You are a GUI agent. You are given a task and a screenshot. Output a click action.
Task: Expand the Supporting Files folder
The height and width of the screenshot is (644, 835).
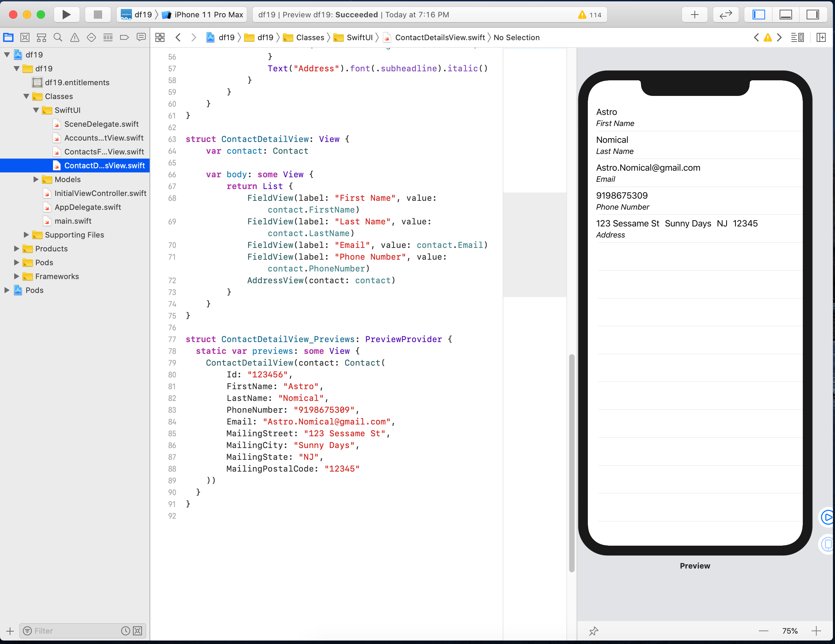[x=26, y=235]
